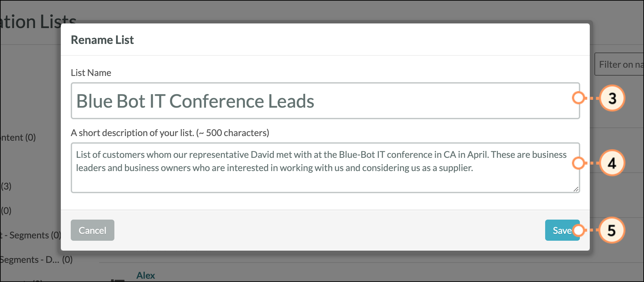
Task: Select the sidebar item showing count (3)
Action: pyautogui.click(x=6, y=186)
